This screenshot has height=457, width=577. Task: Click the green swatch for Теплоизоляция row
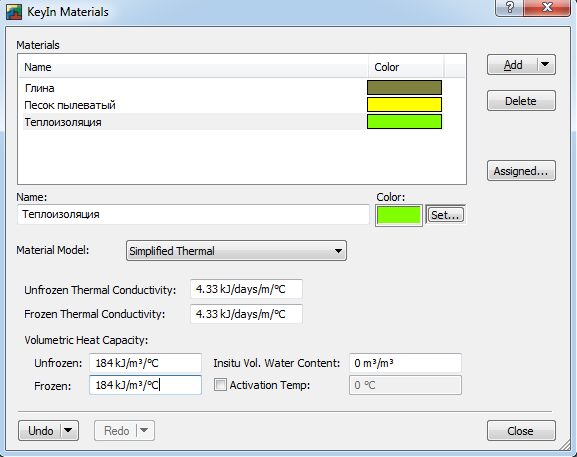[404, 122]
